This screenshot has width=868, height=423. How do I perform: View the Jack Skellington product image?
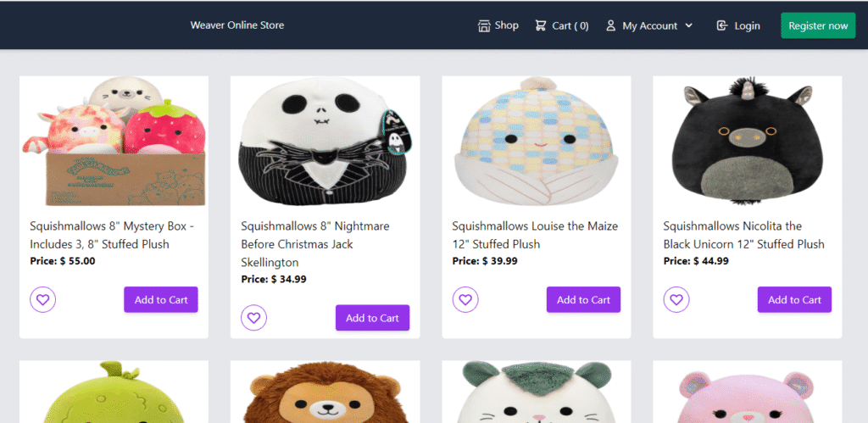point(325,142)
